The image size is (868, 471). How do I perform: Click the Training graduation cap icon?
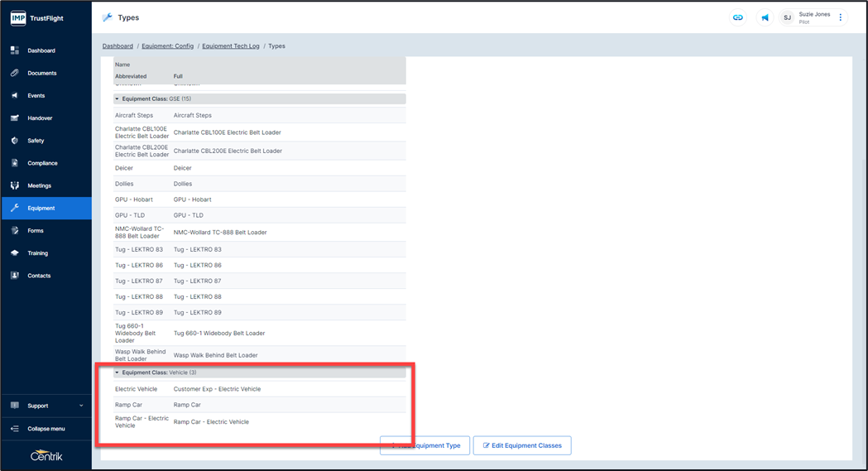[x=15, y=253]
